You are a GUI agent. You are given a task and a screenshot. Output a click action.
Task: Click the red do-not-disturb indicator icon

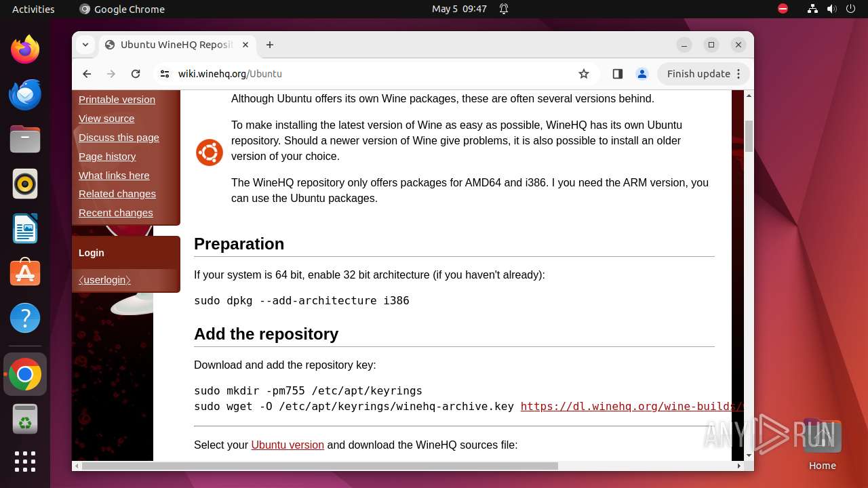(x=783, y=9)
